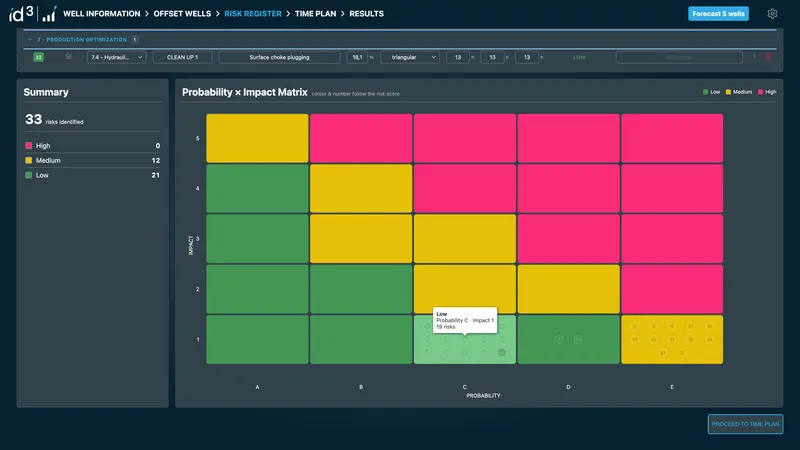
Task: Go to Well Information step
Action: 102,14
